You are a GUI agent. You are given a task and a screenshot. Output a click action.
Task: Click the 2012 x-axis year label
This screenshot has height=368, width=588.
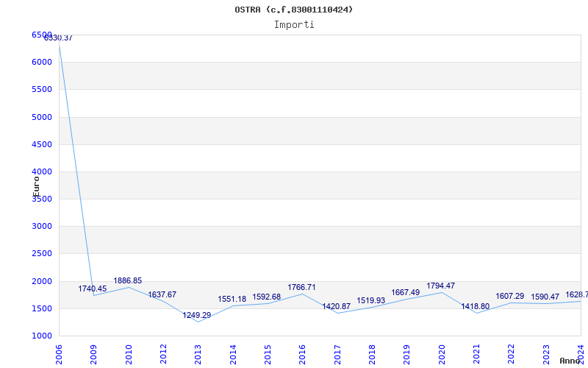(163, 354)
